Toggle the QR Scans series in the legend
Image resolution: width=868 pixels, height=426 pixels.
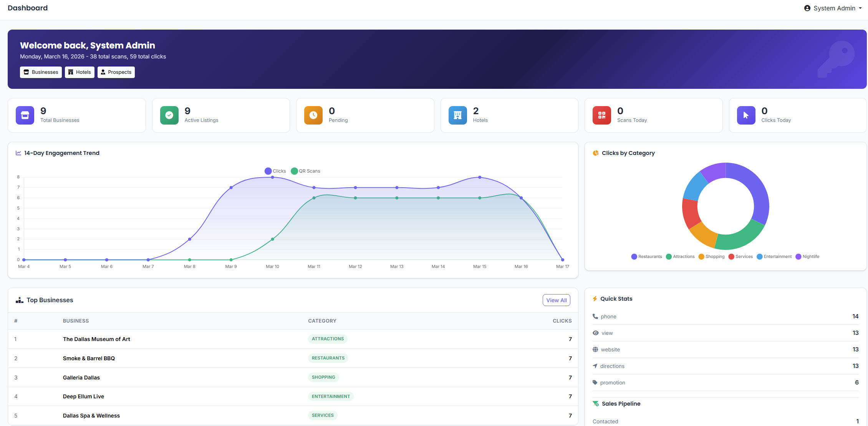(306, 171)
